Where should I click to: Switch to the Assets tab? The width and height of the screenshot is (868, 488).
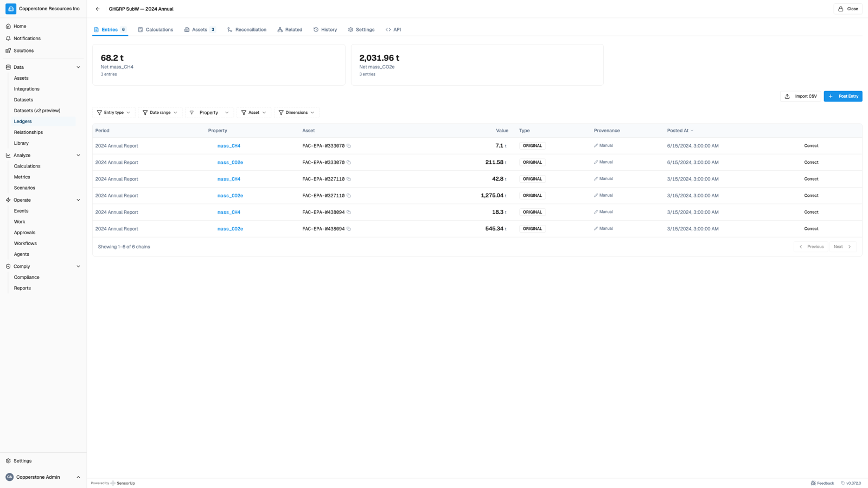click(200, 30)
